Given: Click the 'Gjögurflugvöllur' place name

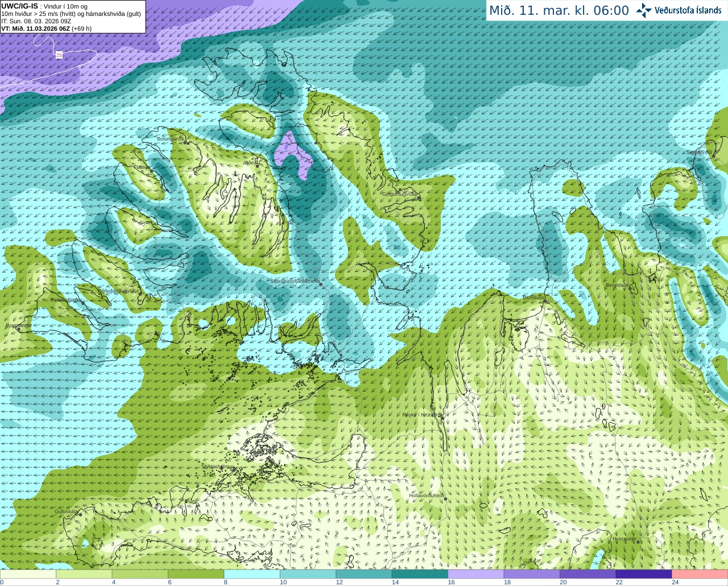Looking at the screenshot, I should click(x=400, y=194).
